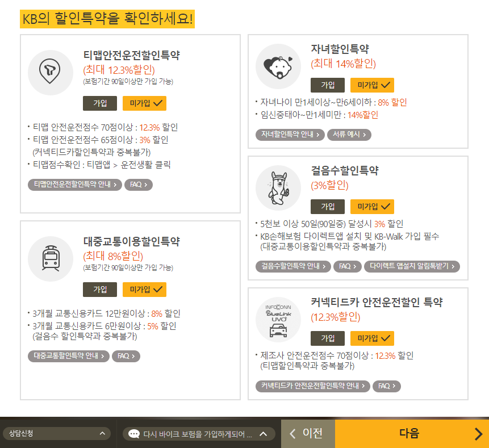
Task: Click the (최대 12.3%할인) text
Action: point(119,70)
